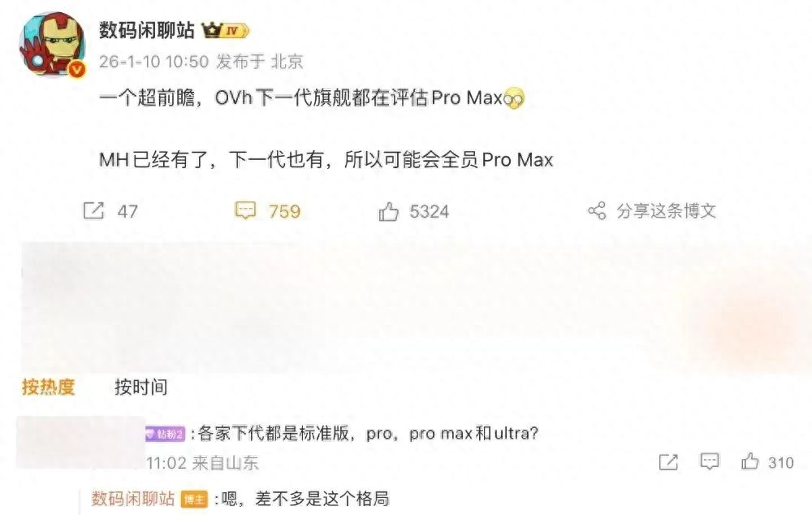Open the Iron Man profile avatar

point(52,45)
